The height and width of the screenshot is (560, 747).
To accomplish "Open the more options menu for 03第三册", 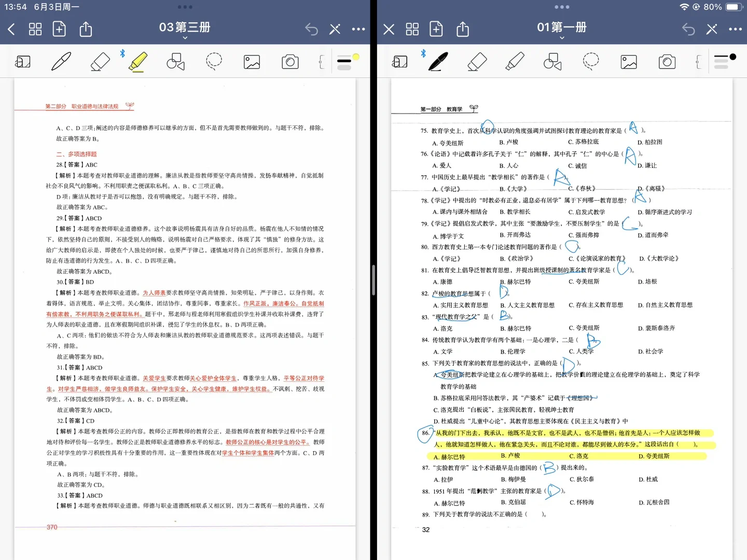I will [x=358, y=29].
